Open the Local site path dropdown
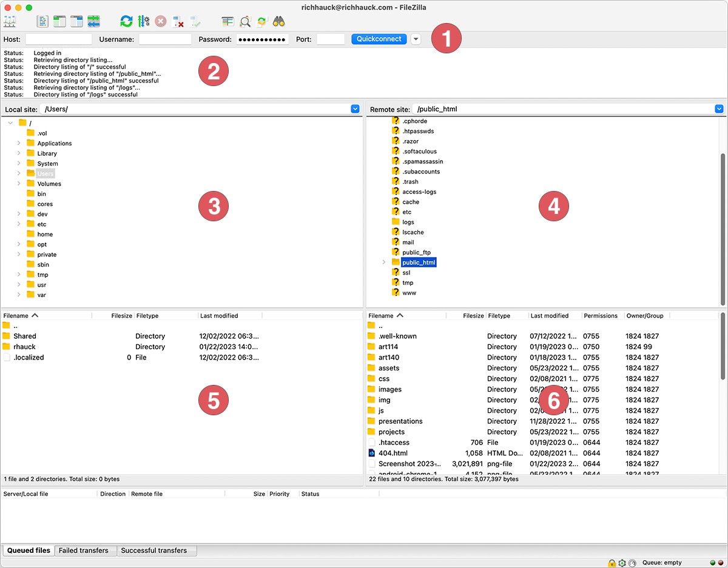 pos(355,109)
